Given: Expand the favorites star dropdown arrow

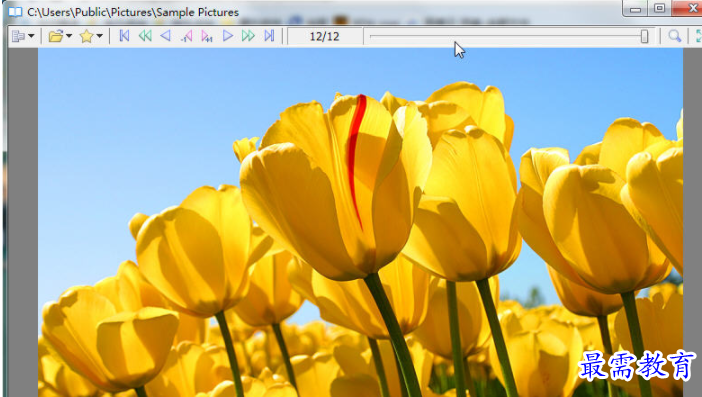Looking at the screenshot, I should pos(99,36).
